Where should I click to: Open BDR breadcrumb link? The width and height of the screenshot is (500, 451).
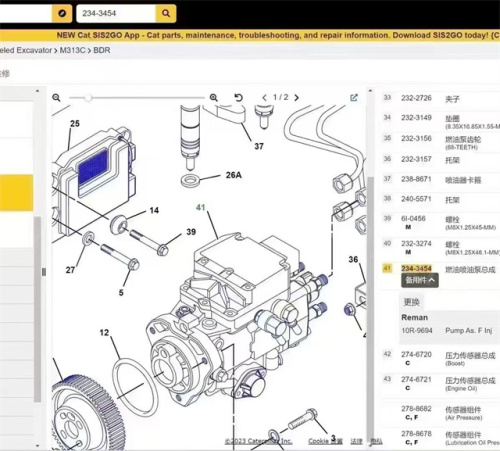102,50
